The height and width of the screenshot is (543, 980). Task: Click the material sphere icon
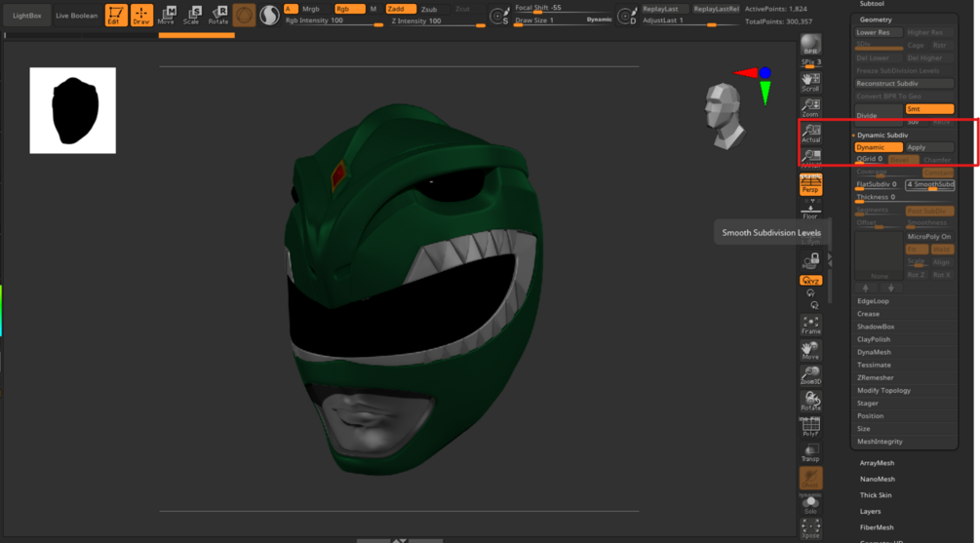click(269, 15)
